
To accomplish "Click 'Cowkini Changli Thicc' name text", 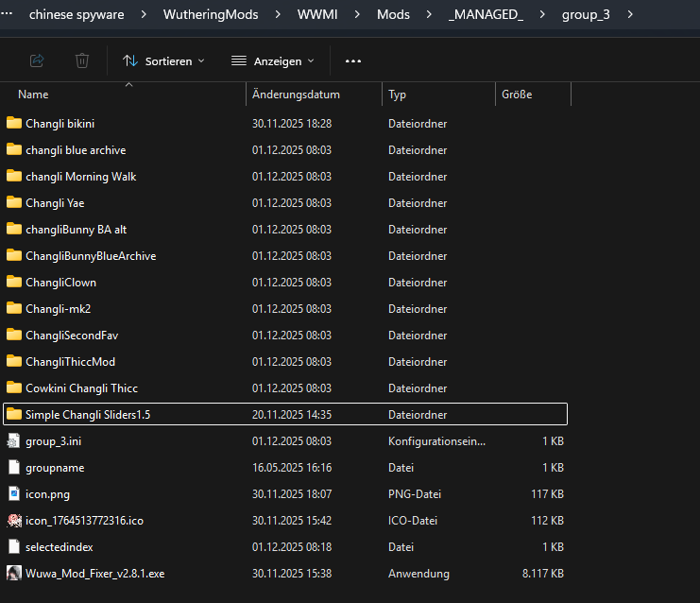I will 81,388.
